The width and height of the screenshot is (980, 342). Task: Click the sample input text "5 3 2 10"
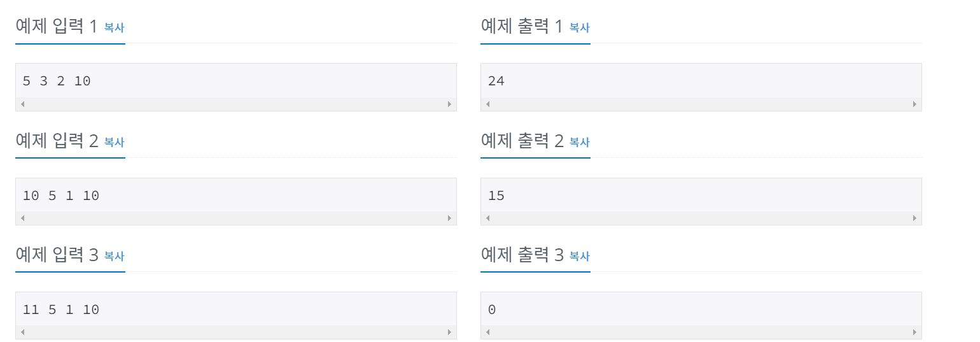pos(57,82)
